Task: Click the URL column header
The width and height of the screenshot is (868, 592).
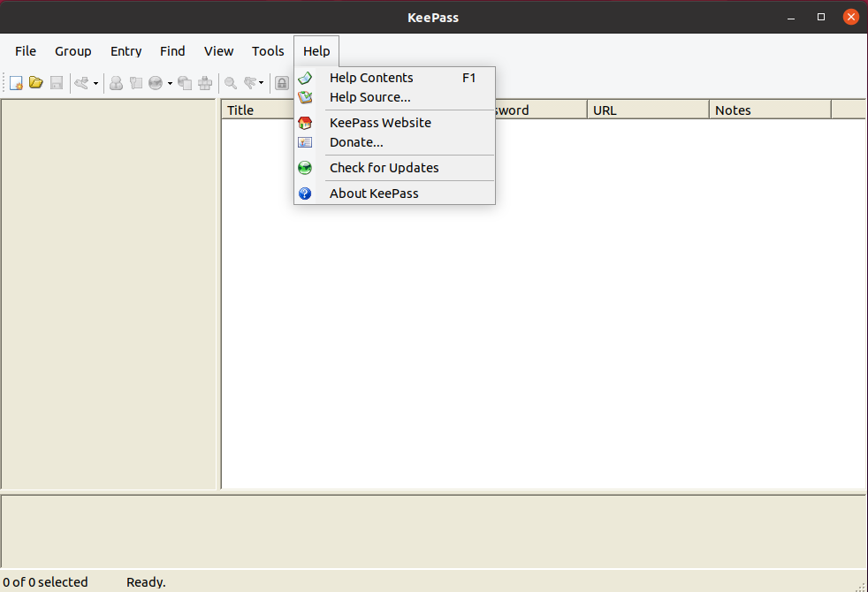Action: (x=648, y=110)
